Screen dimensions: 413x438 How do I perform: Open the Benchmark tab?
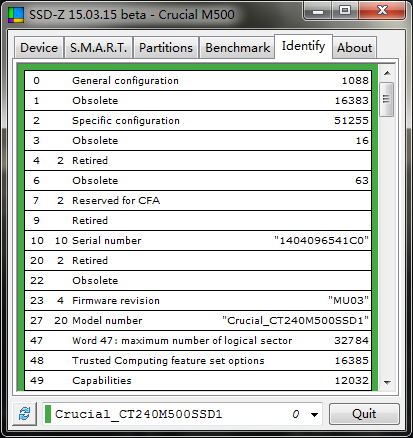[237, 48]
